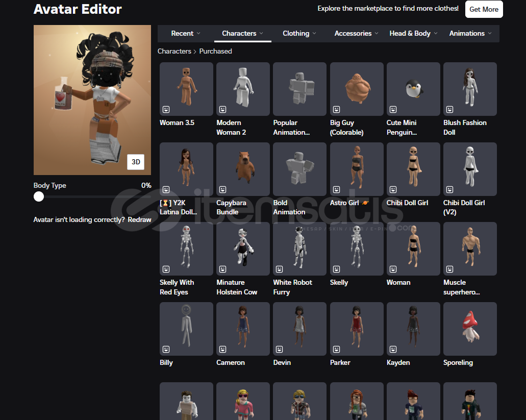Click the bundle icon on Devin card
This screenshot has width=526, height=420.
tap(280, 349)
